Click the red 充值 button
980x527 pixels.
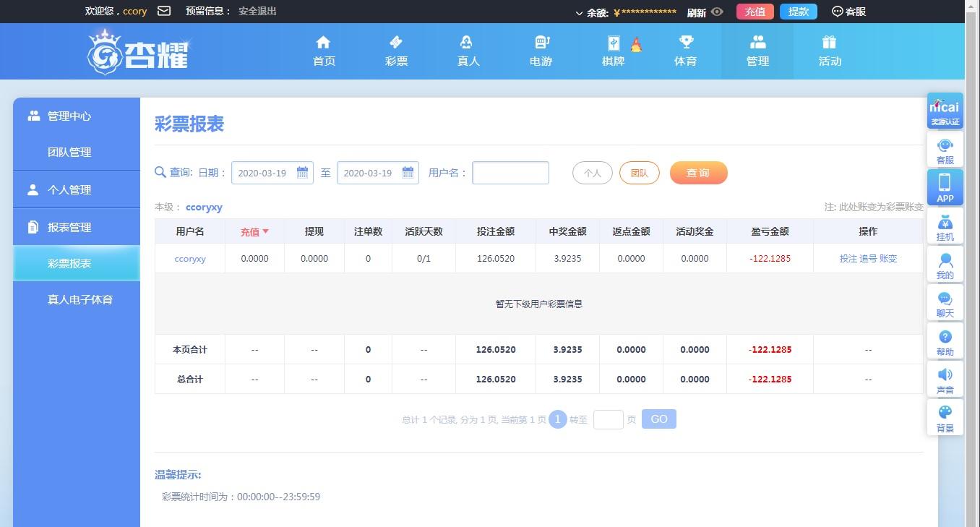tap(755, 12)
